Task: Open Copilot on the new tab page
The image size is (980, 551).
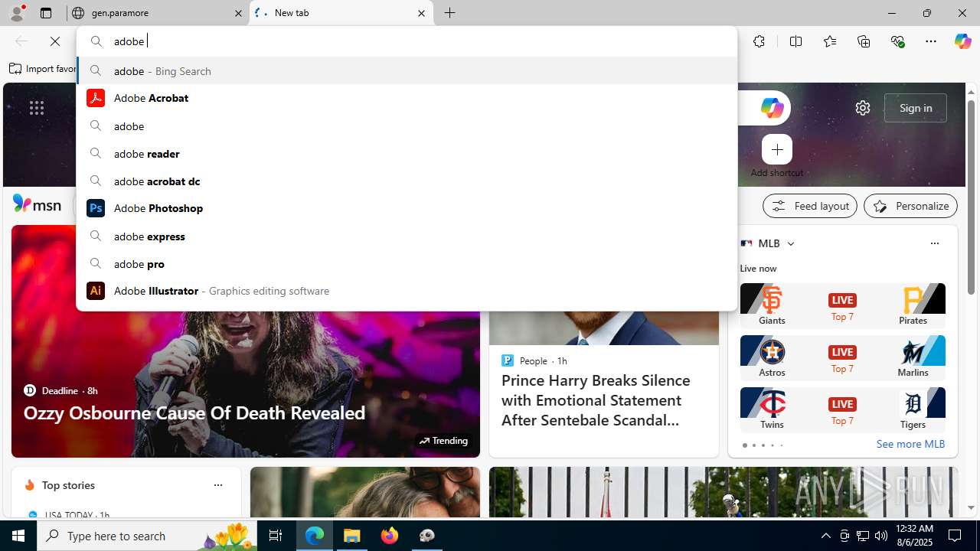Action: (x=772, y=108)
